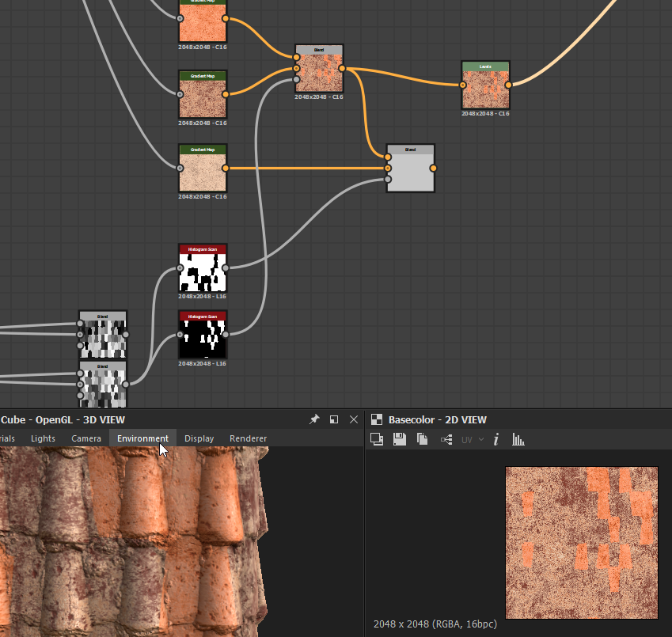Toggle the histogram display in 2D view
Viewport: 672px width, 637px height.
518,439
